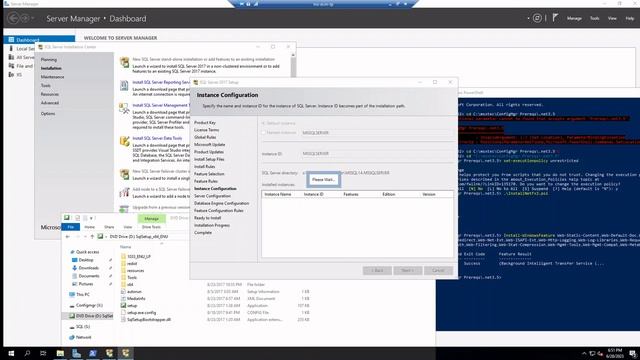Viewport: 640px width, 360px height.
Task: Click the Back button in SQL Setup
Action: click(377, 271)
